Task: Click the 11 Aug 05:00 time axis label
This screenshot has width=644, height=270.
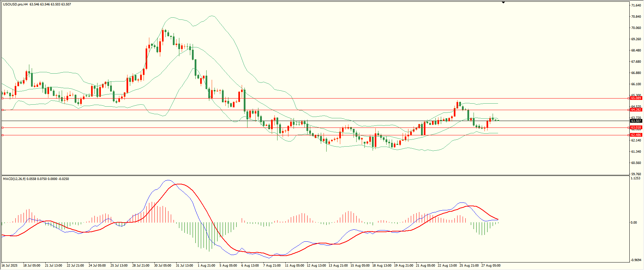Action: point(295,266)
